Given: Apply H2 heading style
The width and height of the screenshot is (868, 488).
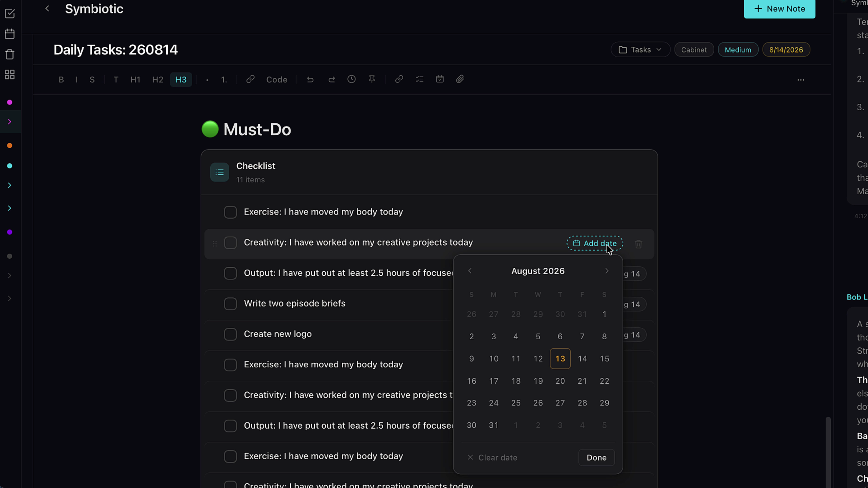Looking at the screenshot, I should pyautogui.click(x=158, y=80).
